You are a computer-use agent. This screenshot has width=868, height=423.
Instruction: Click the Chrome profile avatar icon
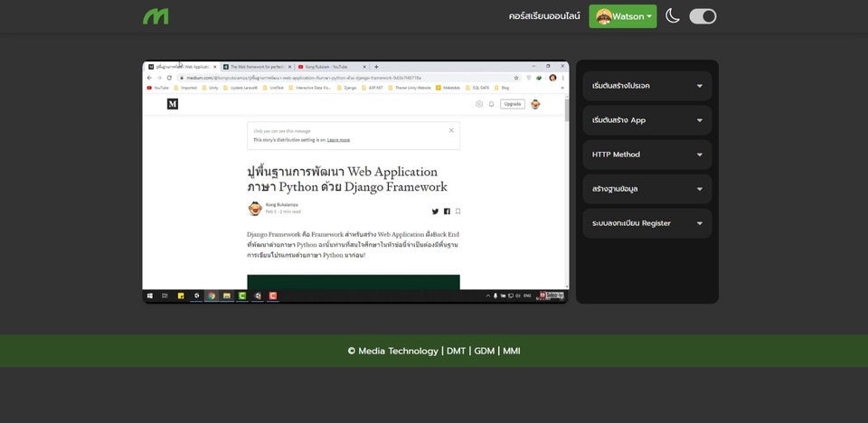coord(552,78)
